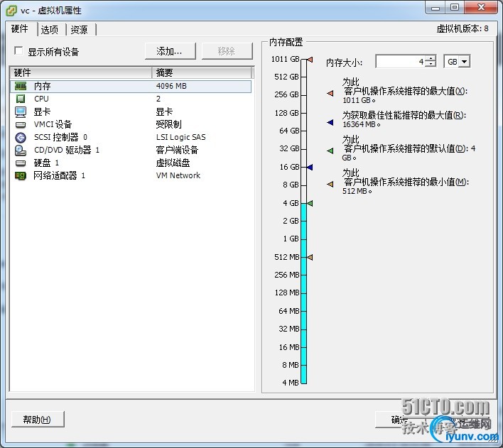Click the hard disk (硬盘 1) icon
503x448 pixels.
21,163
